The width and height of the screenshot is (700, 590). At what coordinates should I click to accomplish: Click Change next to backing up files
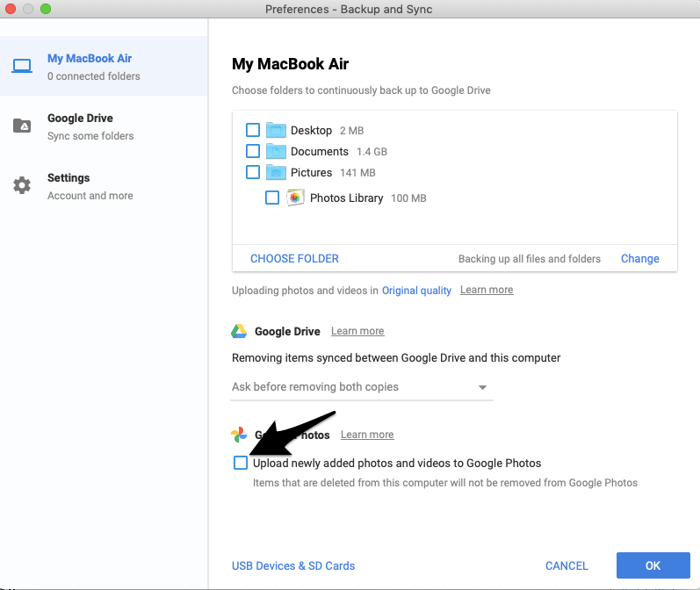coord(639,258)
